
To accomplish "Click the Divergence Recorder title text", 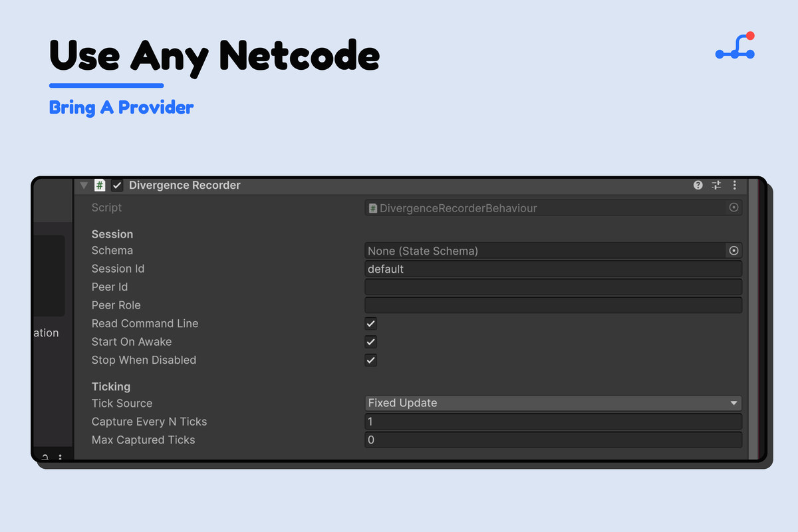I will click(x=185, y=186).
